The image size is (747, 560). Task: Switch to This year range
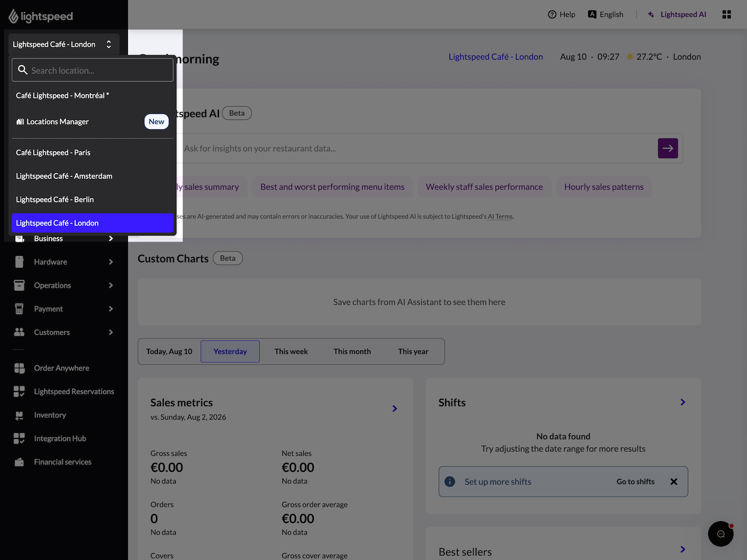click(413, 351)
